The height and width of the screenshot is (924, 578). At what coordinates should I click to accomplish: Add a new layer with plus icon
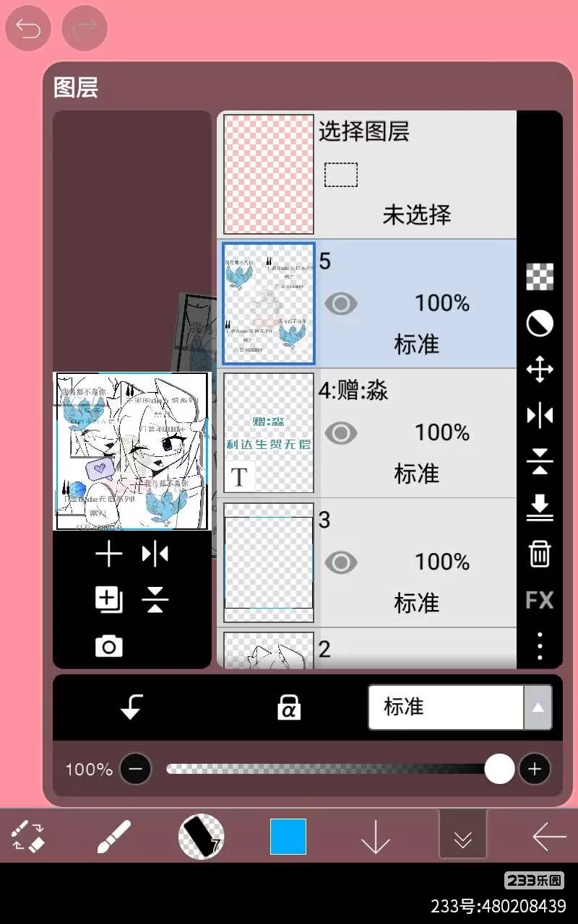coord(109,554)
